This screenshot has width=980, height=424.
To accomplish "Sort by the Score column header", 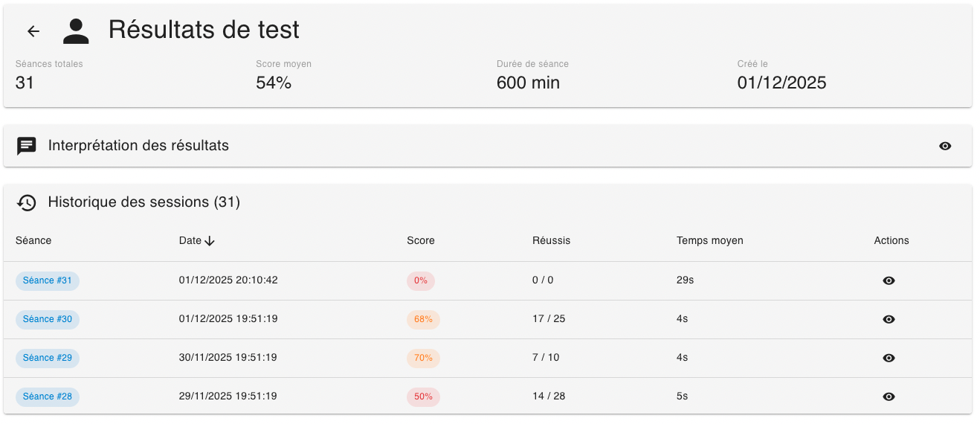I will [421, 240].
